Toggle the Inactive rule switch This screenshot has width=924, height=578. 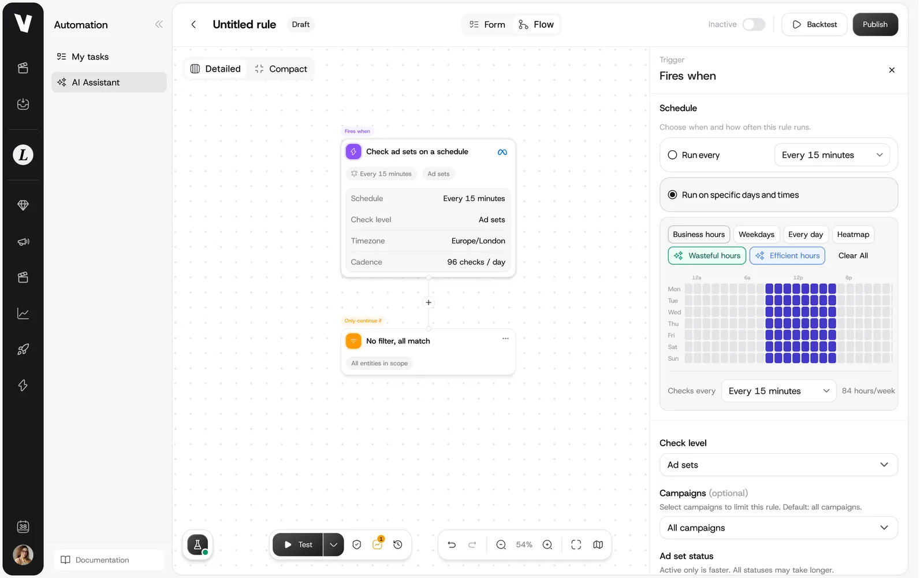[x=754, y=24]
